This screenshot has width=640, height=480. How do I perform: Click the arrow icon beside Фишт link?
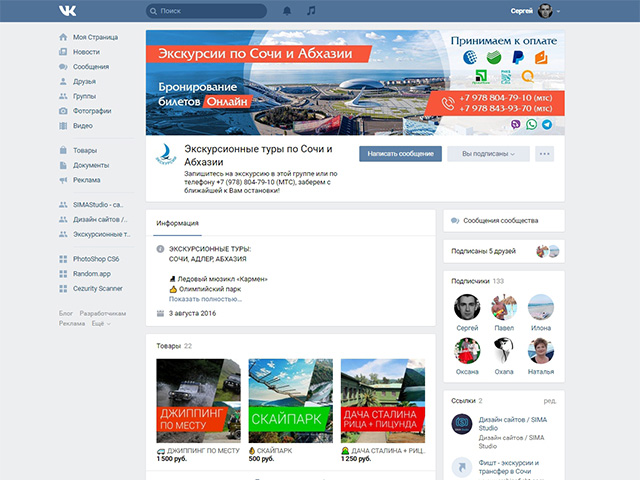click(x=462, y=467)
